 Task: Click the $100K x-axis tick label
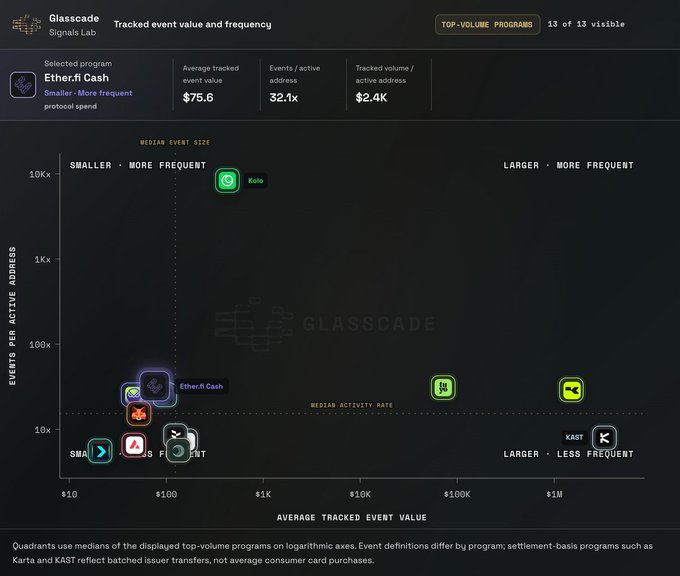click(457, 494)
